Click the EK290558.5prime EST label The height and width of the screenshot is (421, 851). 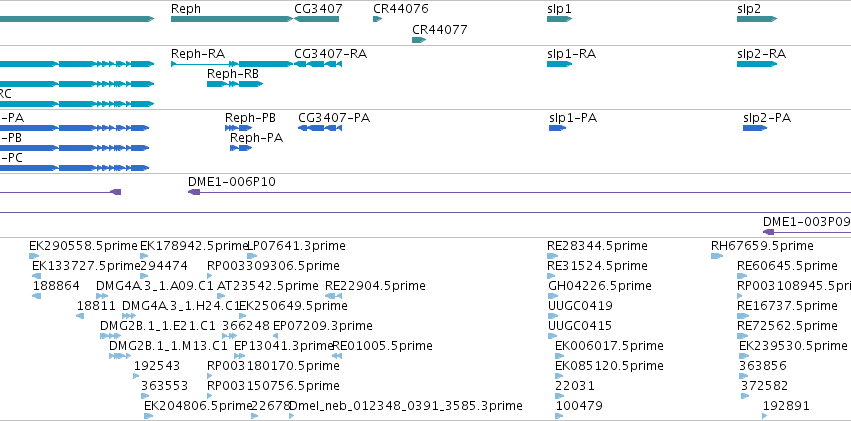pos(83,246)
